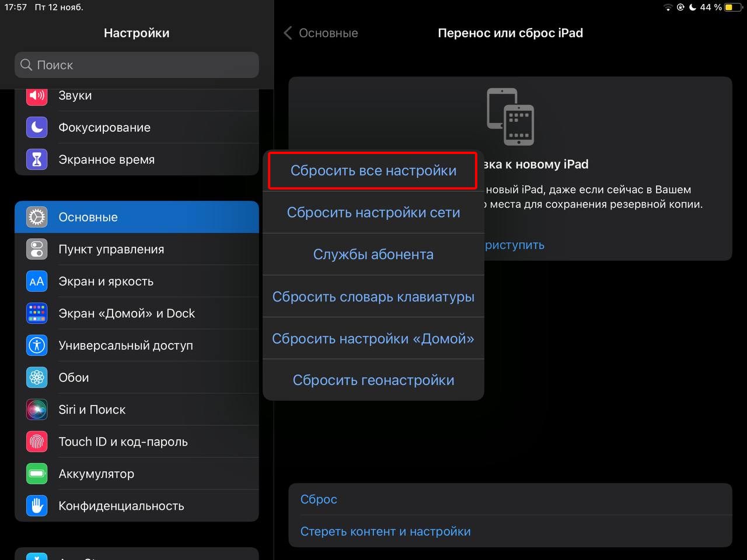This screenshot has height=560, width=747.
Task: Focus the Поиск search field
Action: (x=137, y=65)
